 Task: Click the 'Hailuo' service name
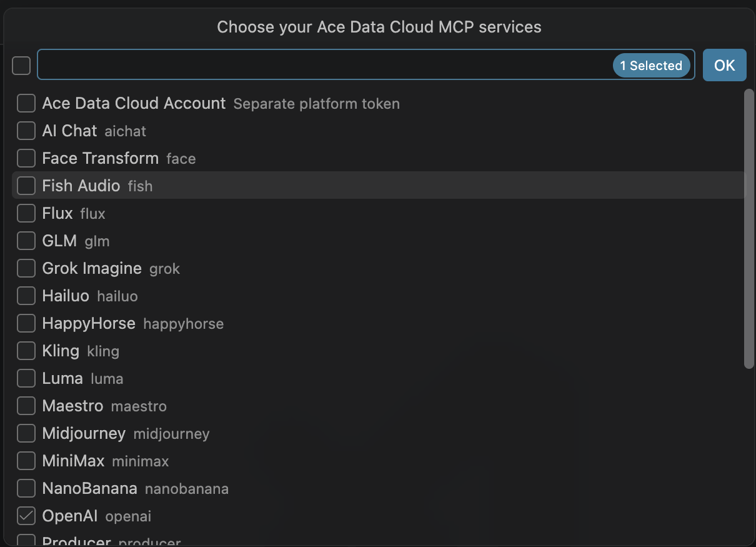tap(66, 296)
